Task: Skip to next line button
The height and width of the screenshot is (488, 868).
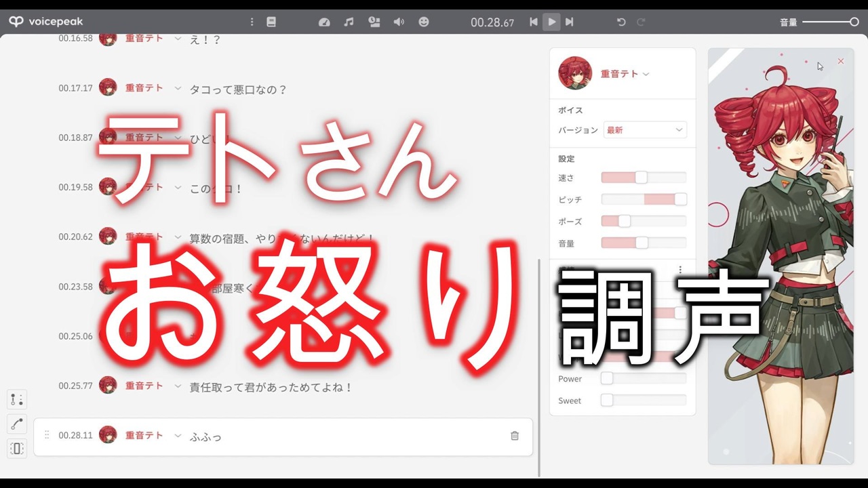Action: point(570,22)
